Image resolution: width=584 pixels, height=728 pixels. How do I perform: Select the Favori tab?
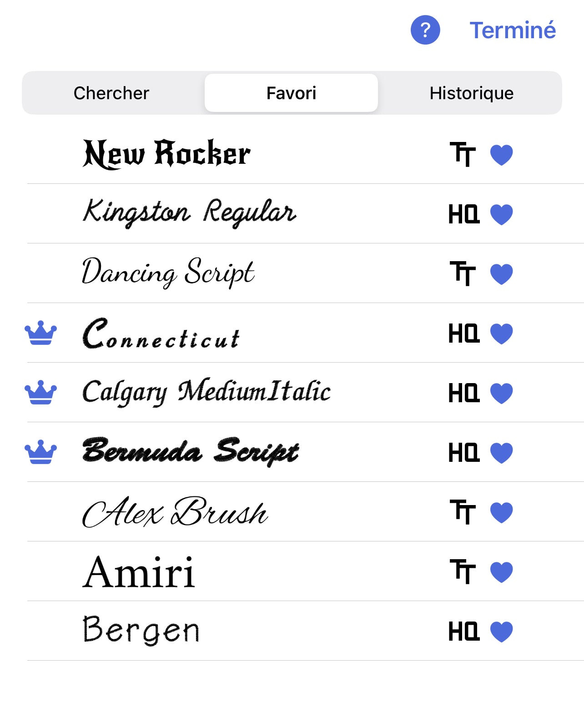click(x=291, y=93)
